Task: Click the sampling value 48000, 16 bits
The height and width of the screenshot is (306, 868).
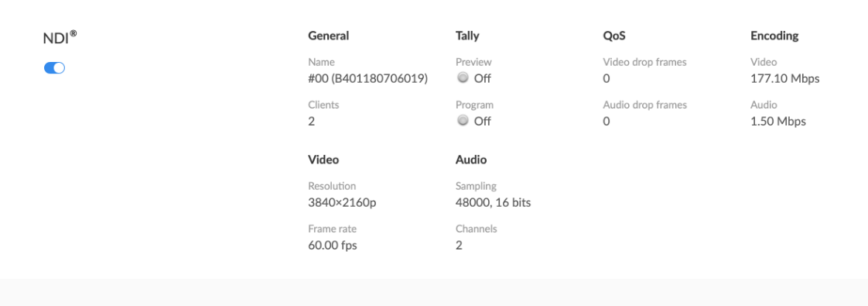Action: 494,203
